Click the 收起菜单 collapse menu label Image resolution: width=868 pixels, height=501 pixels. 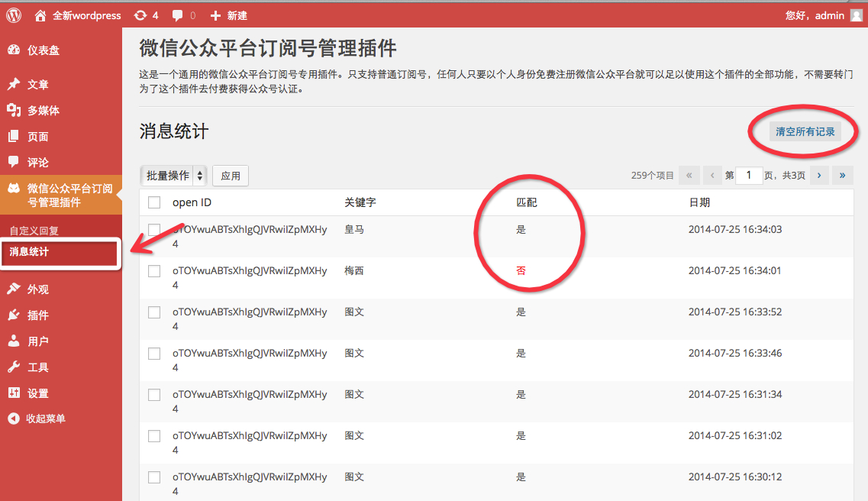pos(46,419)
